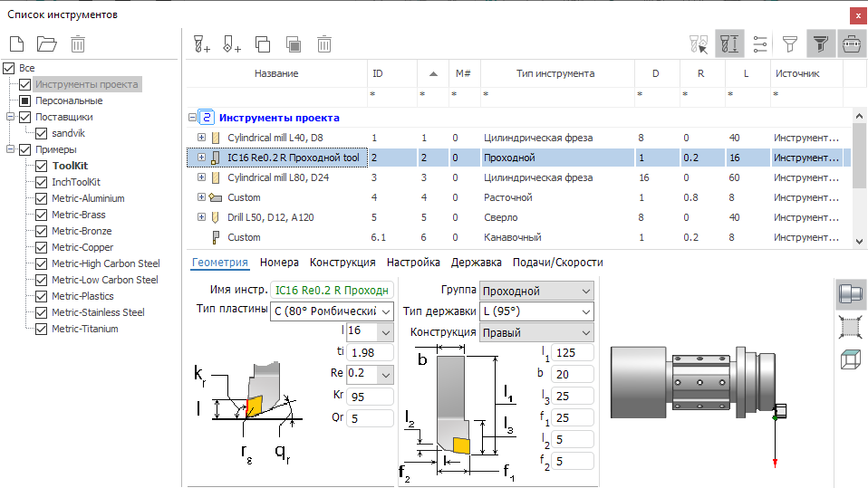
Task: Switch to the Державка tab
Action: (x=477, y=263)
